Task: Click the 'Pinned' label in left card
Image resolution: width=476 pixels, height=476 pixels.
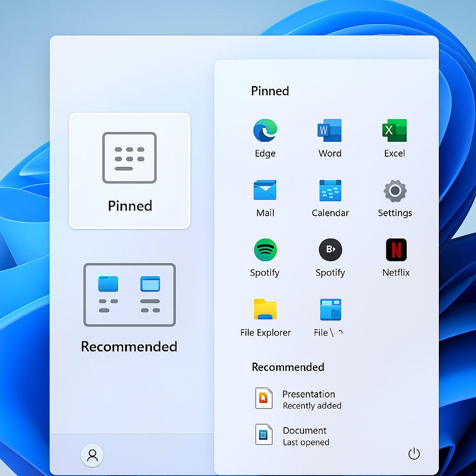Action: click(x=130, y=206)
